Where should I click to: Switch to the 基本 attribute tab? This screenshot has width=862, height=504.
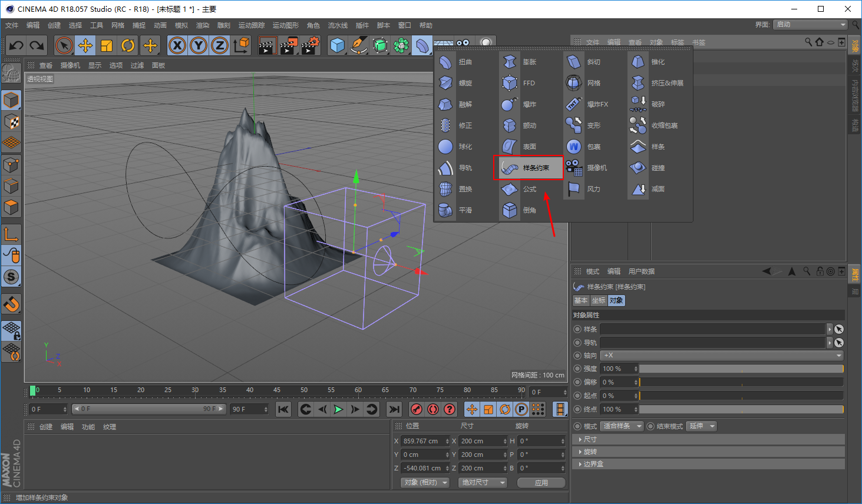[581, 300]
